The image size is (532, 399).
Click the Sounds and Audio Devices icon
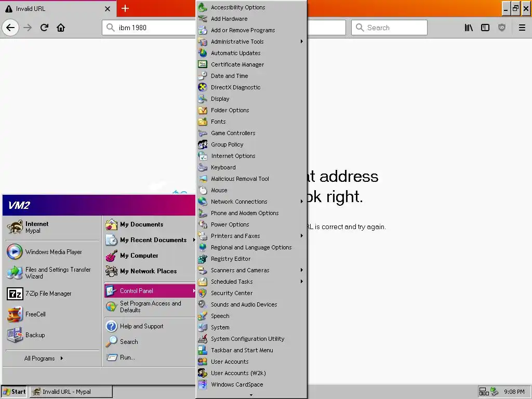point(203,304)
